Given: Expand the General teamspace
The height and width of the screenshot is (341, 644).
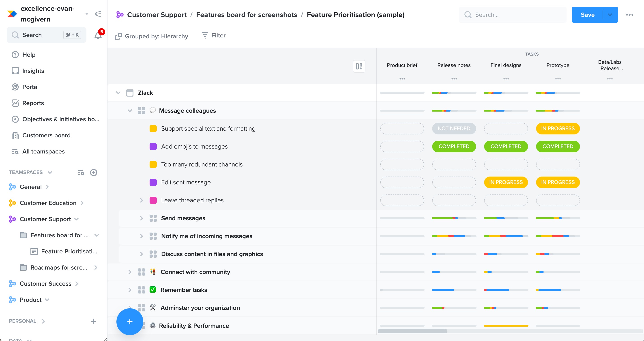Looking at the screenshot, I should click(x=47, y=187).
